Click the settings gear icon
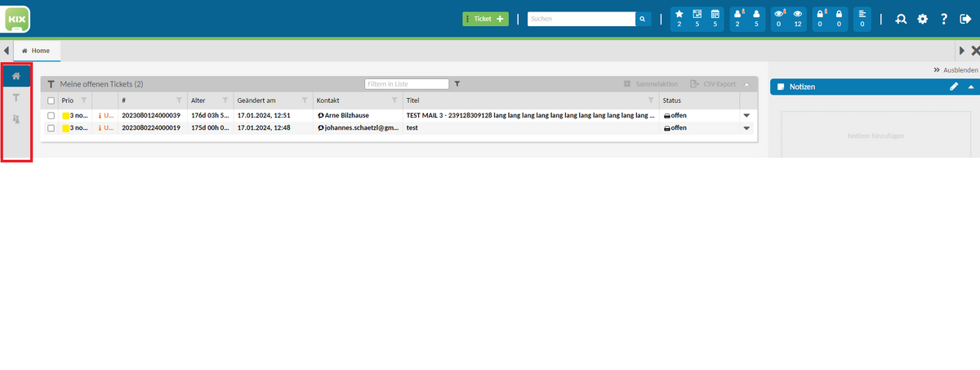Screen dimensions: 980x370 (922, 19)
